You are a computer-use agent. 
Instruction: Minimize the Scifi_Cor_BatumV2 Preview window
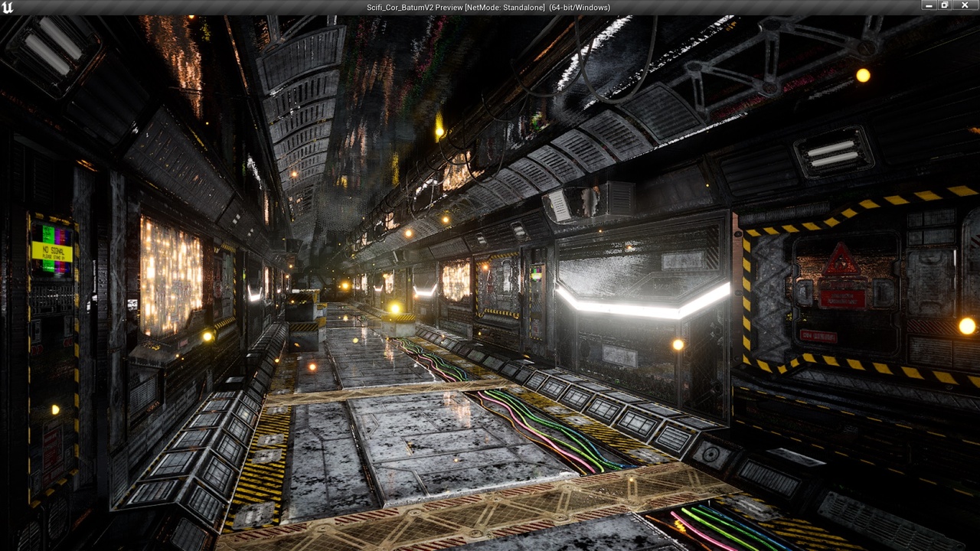click(x=929, y=5)
